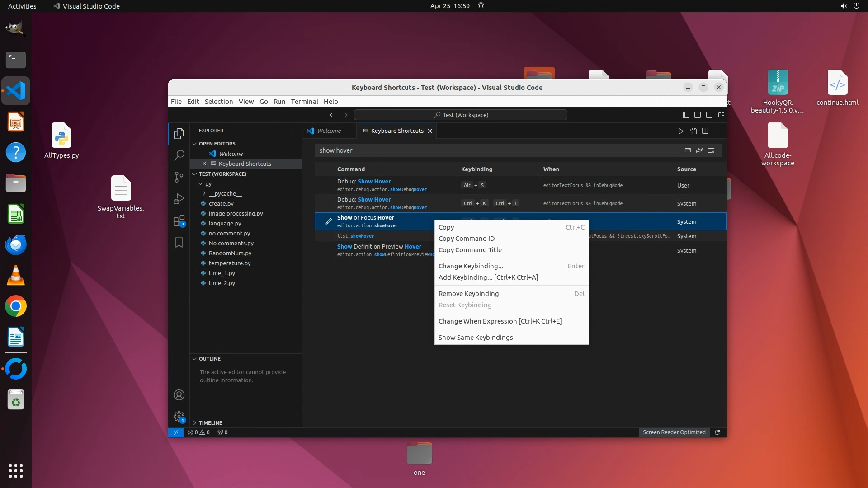Image resolution: width=868 pixels, height=488 pixels.
Task: Open Source Control view icon
Action: pos(179,177)
